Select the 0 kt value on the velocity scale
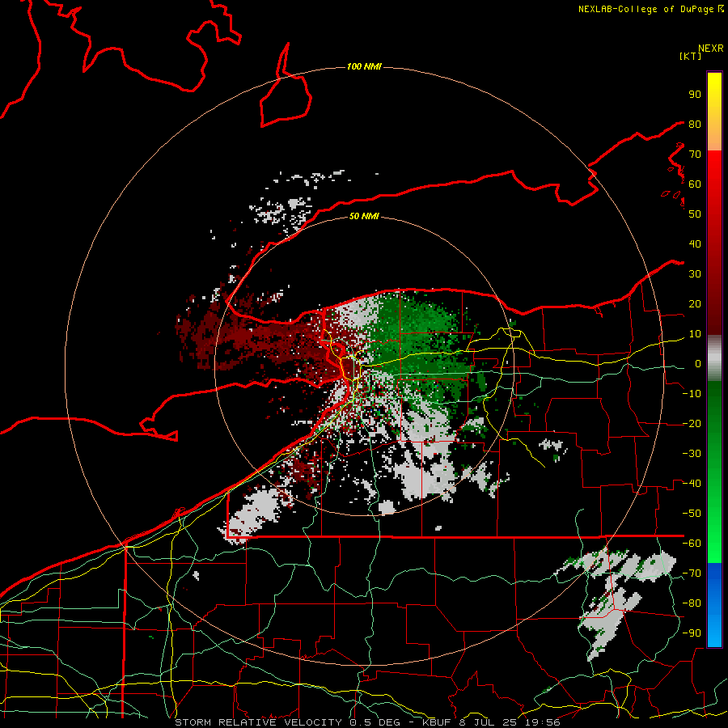Viewport: 728px width, 728px height. pyautogui.click(x=698, y=364)
